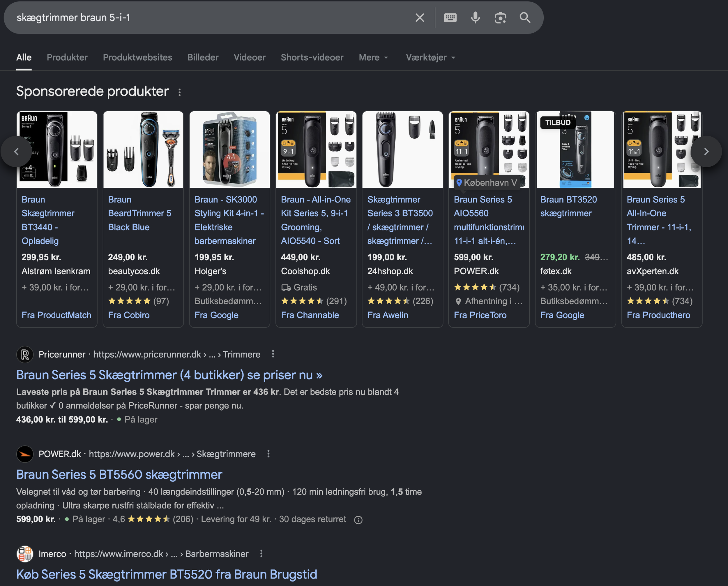Click Fra ProductMatch link
This screenshot has height=586, width=728.
pyautogui.click(x=56, y=315)
